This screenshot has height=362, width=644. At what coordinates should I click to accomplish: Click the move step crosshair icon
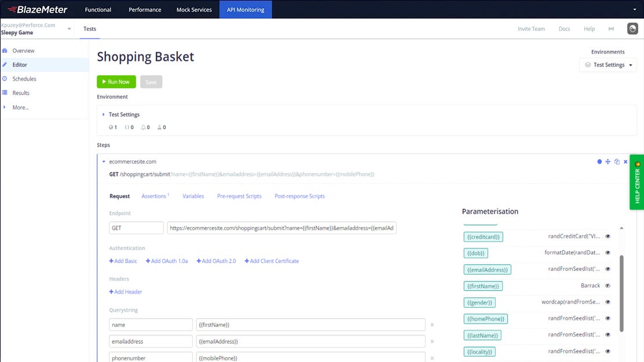608,162
